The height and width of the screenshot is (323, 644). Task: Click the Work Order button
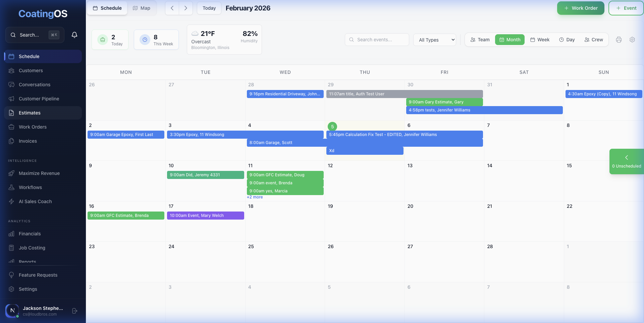click(580, 8)
